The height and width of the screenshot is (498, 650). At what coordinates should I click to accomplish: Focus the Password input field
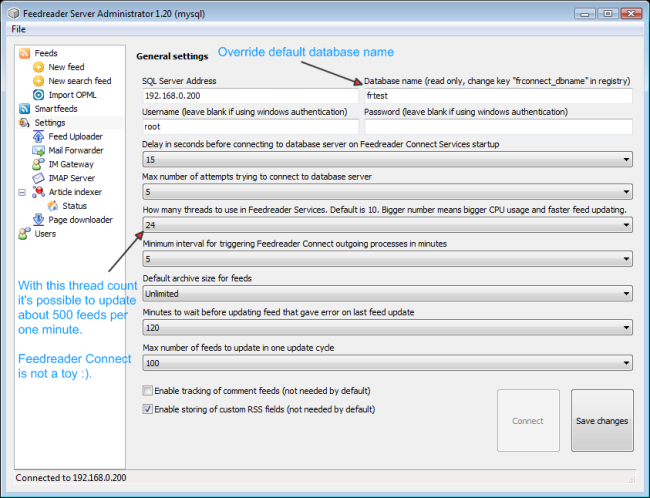(498, 128)
